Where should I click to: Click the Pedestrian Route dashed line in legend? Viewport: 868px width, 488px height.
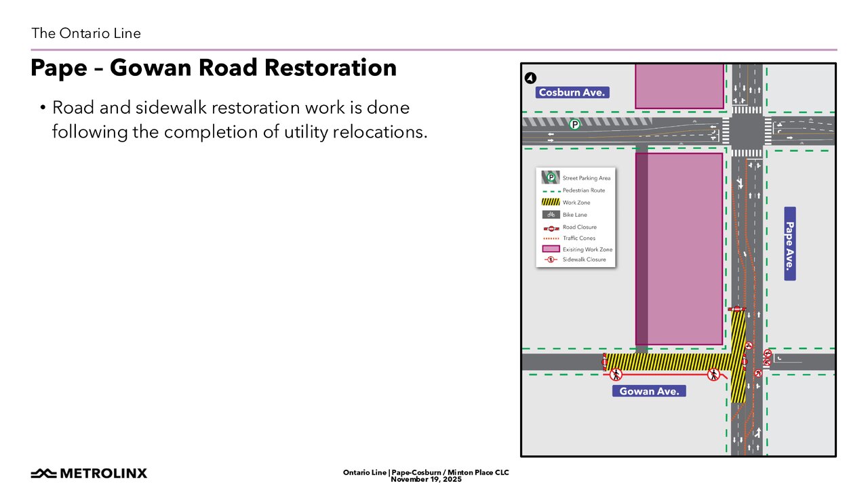click(551, 190)
